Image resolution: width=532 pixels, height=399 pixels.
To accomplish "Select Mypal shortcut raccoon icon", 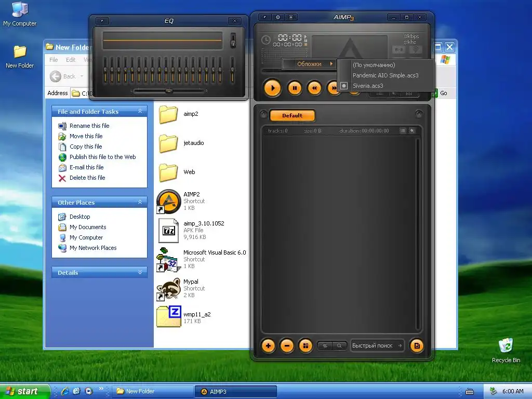I will click(x=168, y=289).
